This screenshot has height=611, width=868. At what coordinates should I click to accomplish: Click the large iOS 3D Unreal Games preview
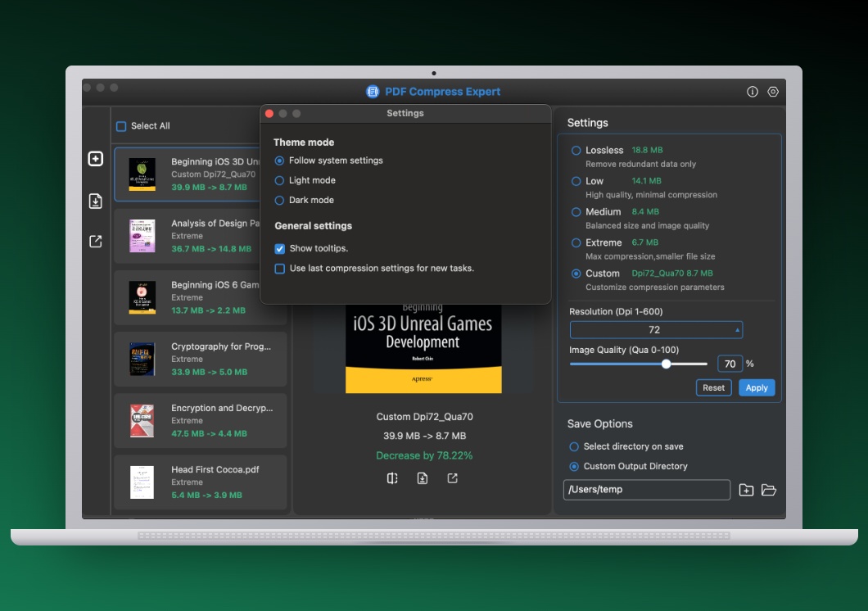(423, 349)
